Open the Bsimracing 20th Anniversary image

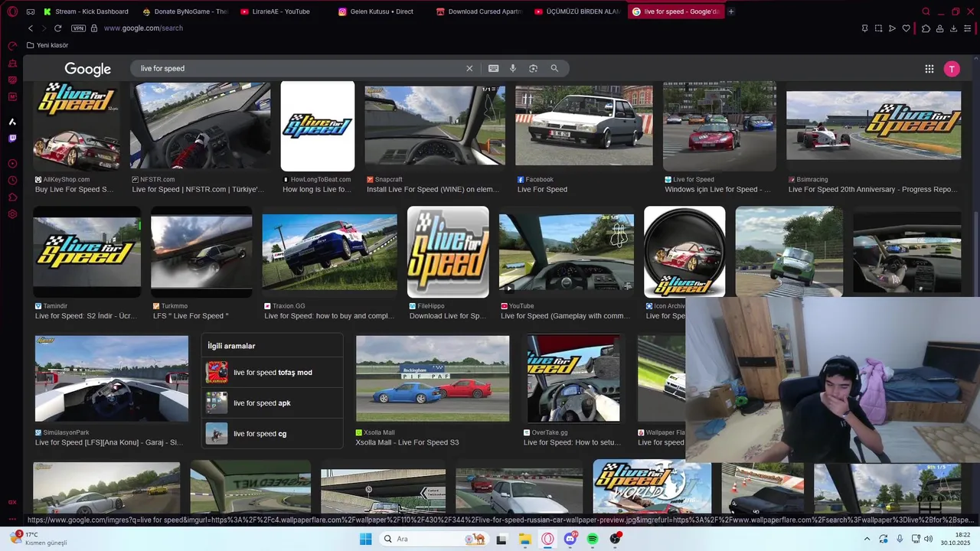click(x=874, y=126)
